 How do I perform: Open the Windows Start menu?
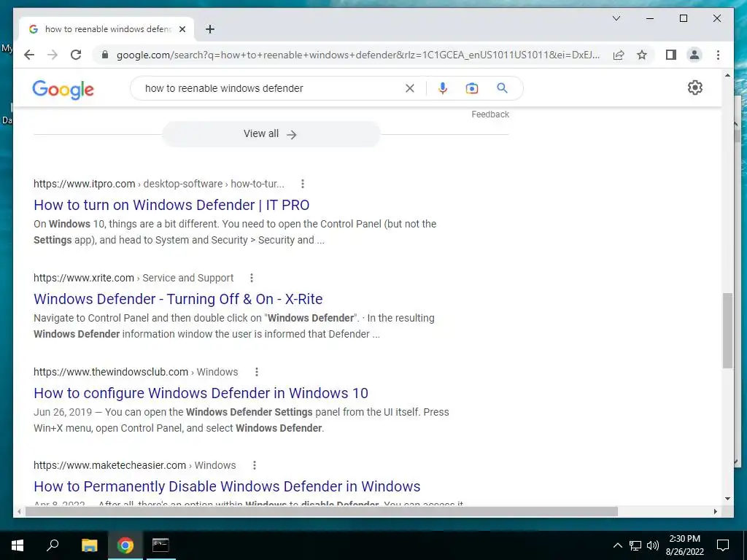[x=18, y=545]
